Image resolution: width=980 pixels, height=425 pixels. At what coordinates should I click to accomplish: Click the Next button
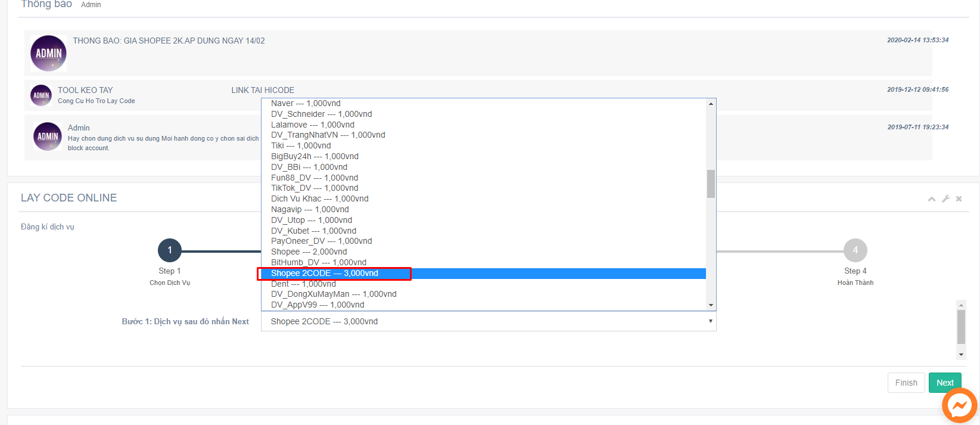(x=945, y=383)
